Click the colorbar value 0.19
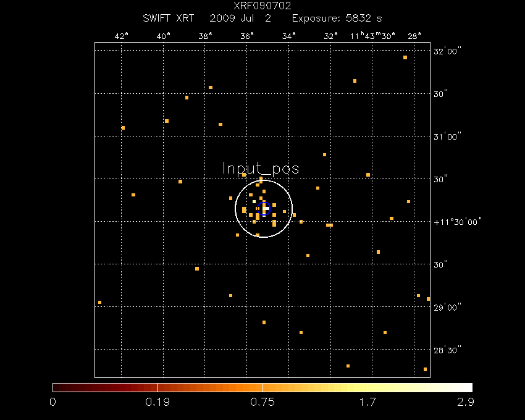This screenshot has height=420, width=525. [x=157, y=402]
